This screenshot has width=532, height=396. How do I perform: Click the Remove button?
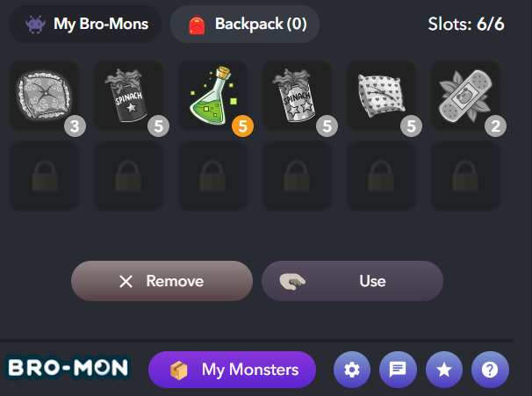click(162, 281)
